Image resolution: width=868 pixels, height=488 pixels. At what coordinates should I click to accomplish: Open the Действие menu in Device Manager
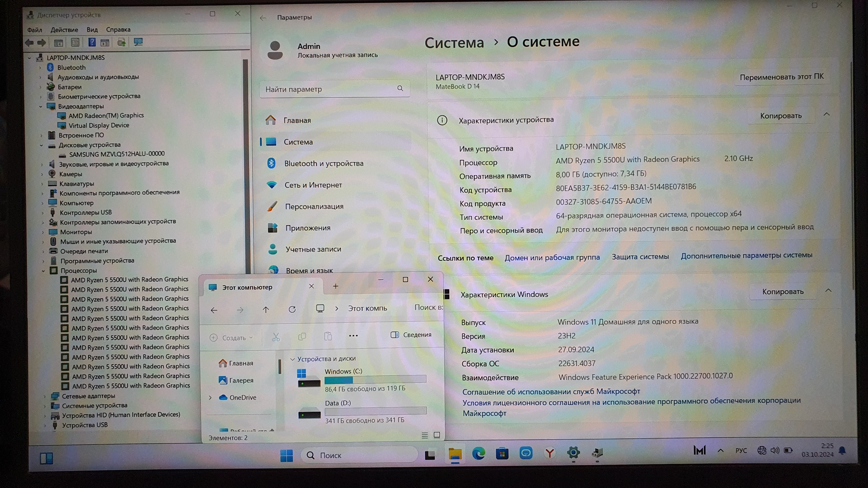pyautogui.click(x=64, y=30)
